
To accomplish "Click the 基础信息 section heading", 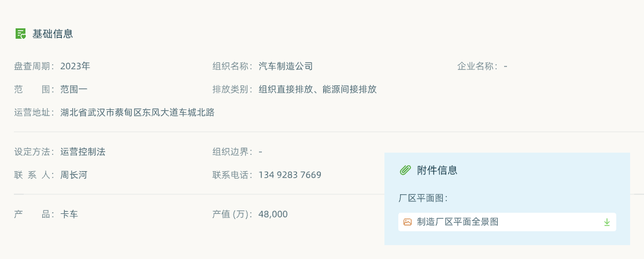I will (x=53, y=34).
